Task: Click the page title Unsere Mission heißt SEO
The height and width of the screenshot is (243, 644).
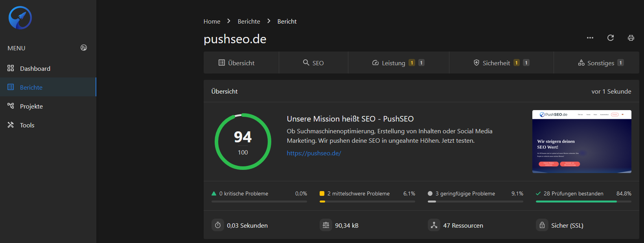Action: tap(350, 119)
